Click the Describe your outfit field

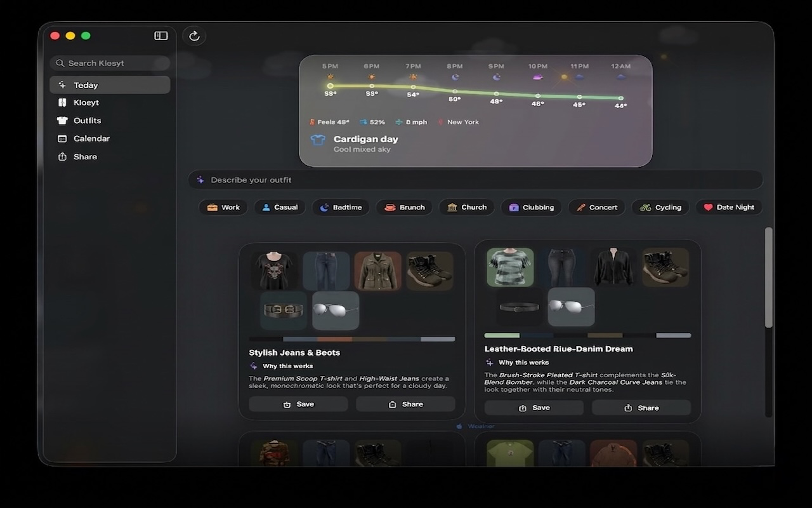(x=475, y=180)
